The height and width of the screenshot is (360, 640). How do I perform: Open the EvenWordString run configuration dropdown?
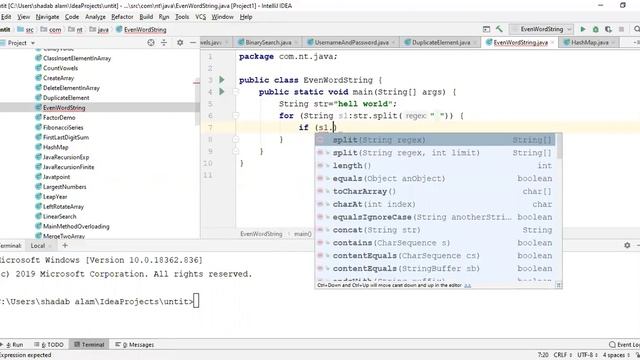(541, 29)
